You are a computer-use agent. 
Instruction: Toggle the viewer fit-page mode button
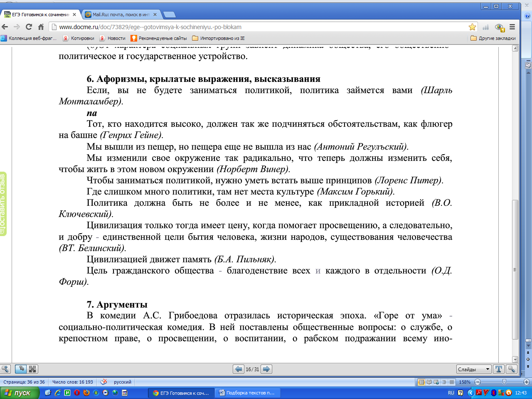[21, 369]
